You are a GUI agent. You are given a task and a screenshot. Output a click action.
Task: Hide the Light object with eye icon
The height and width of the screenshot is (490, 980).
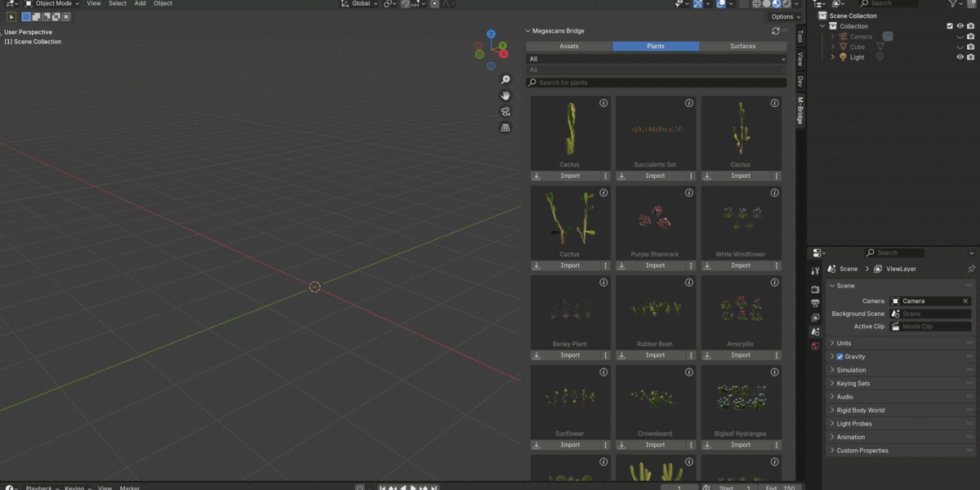[960, 57]
